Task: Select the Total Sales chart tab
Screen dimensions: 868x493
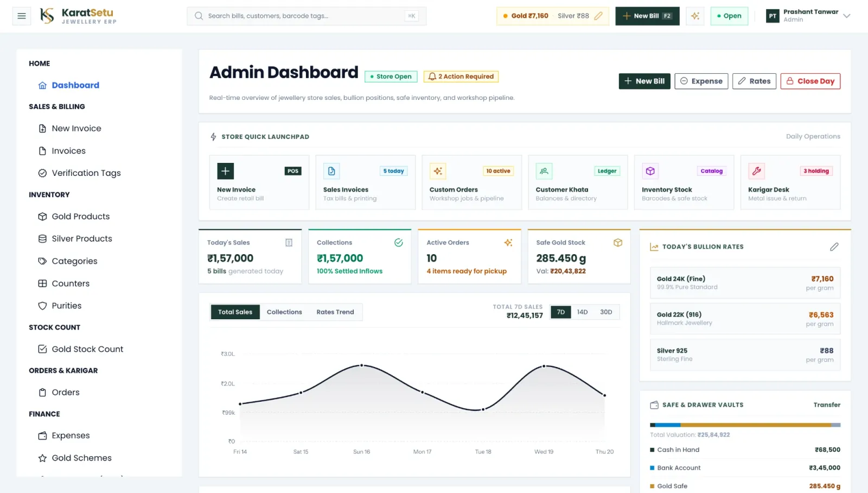Action: (x=235, y=312)
